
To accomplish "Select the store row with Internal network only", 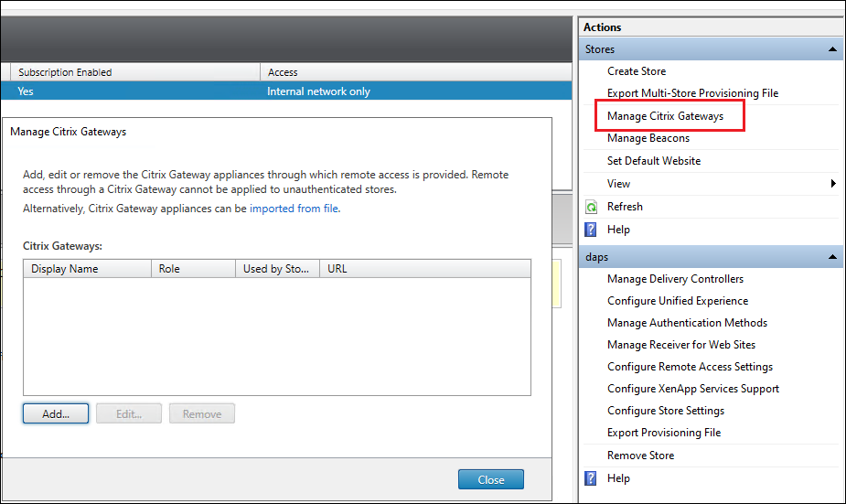I will 318,91.
